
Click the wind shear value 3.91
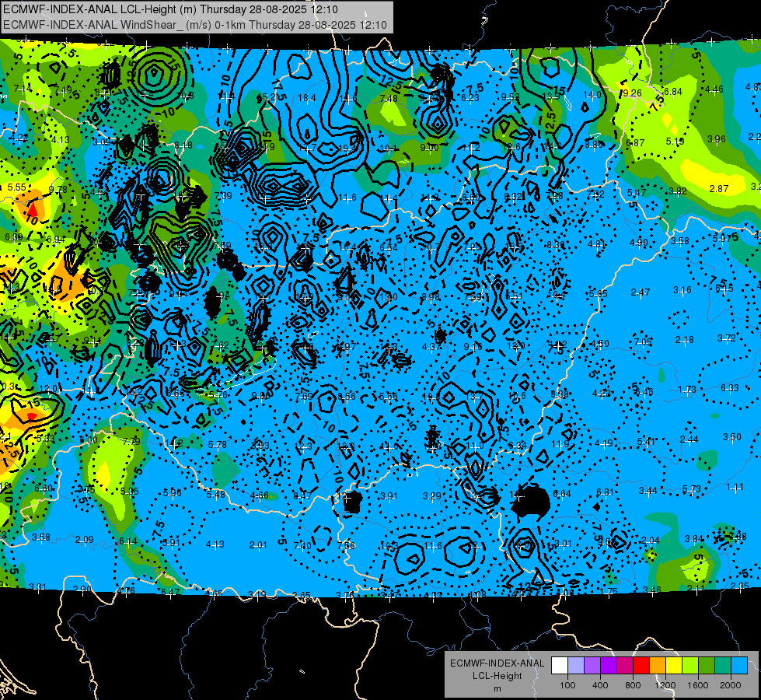[x=389, y=496]
